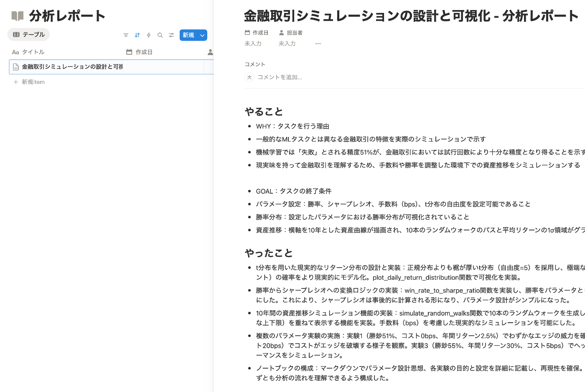Click the page icon in the table row
This screenshot has width=585, height=392.
16,67
